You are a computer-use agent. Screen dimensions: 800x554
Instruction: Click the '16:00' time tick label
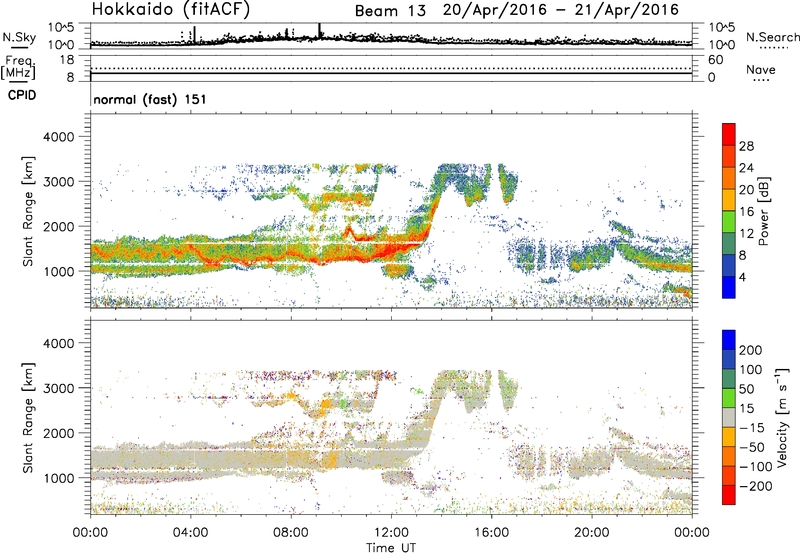point(491,533)
